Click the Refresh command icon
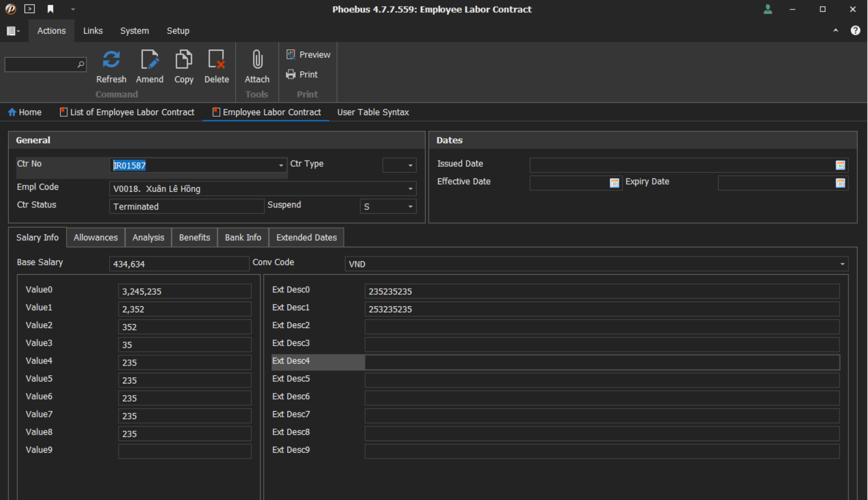The image size is (868, 500). click(111, 59)
